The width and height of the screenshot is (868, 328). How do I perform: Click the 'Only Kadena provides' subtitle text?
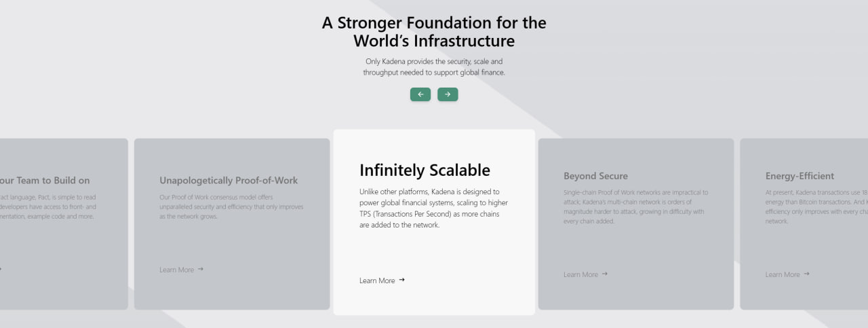point(434,67)
